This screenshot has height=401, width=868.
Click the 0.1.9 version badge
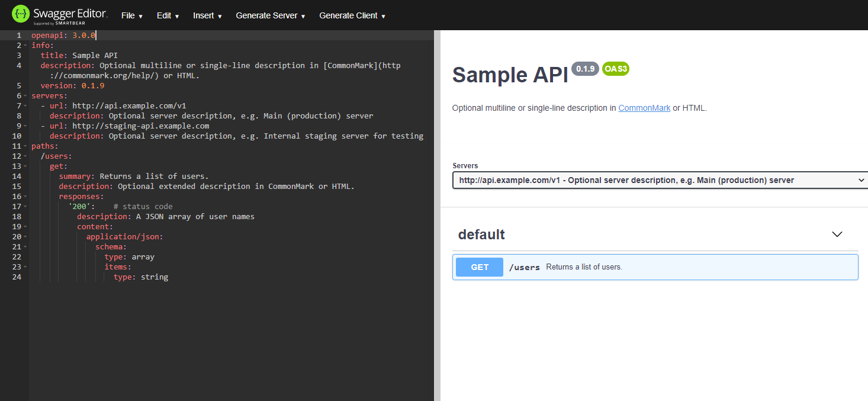(x=585, y=69)
